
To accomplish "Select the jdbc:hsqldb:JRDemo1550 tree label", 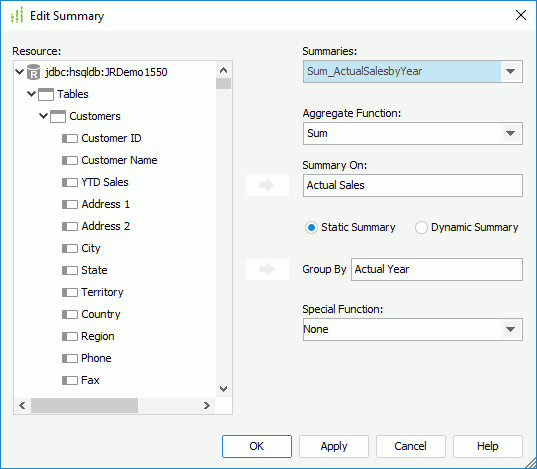I will coord(106,72).
